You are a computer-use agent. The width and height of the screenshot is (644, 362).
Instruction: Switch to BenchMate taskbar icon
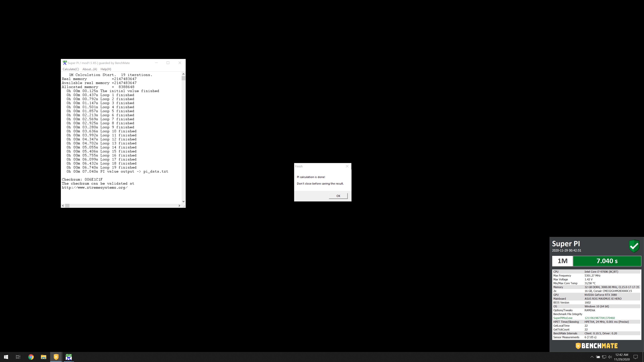pos(56,357)
